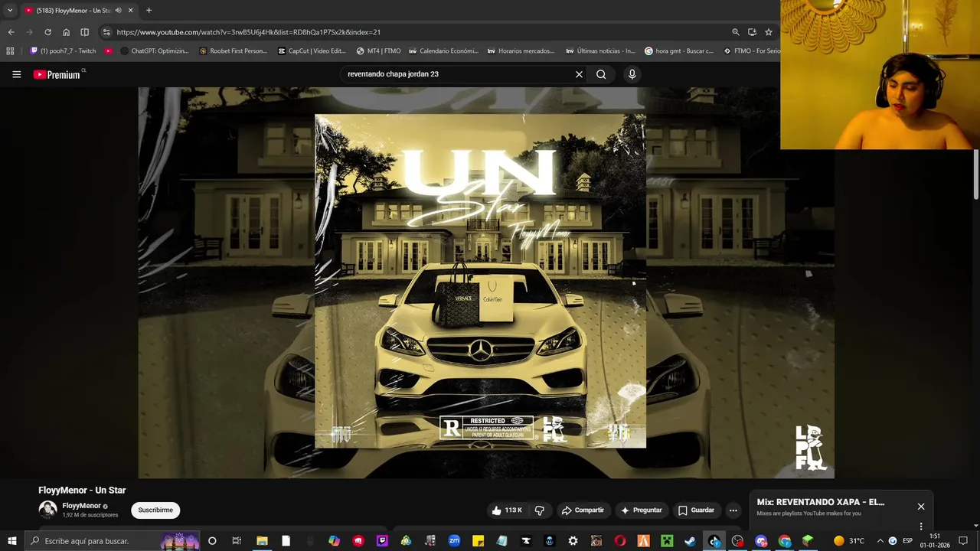
Task: Go to YouTube Premium home logo
Action: [x=57, y=74]
